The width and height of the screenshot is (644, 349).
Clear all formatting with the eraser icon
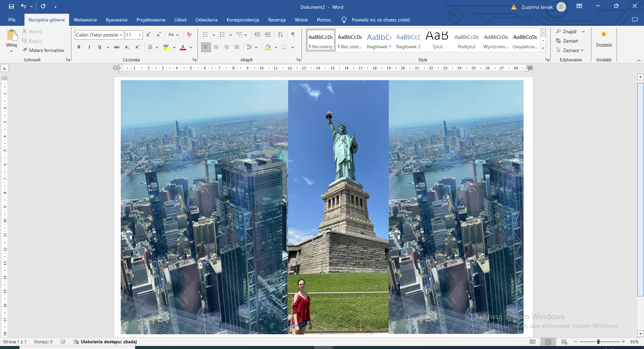tap(190, 35)
